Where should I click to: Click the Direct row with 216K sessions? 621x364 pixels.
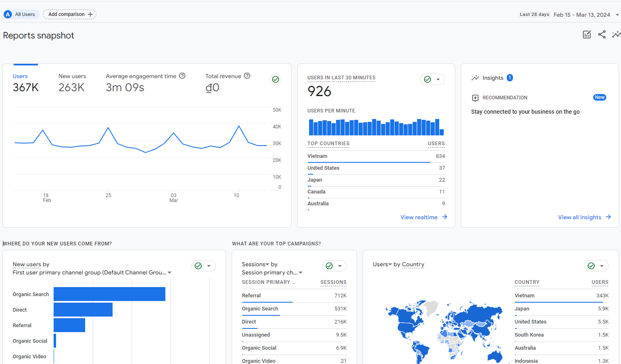coord(294,322)
